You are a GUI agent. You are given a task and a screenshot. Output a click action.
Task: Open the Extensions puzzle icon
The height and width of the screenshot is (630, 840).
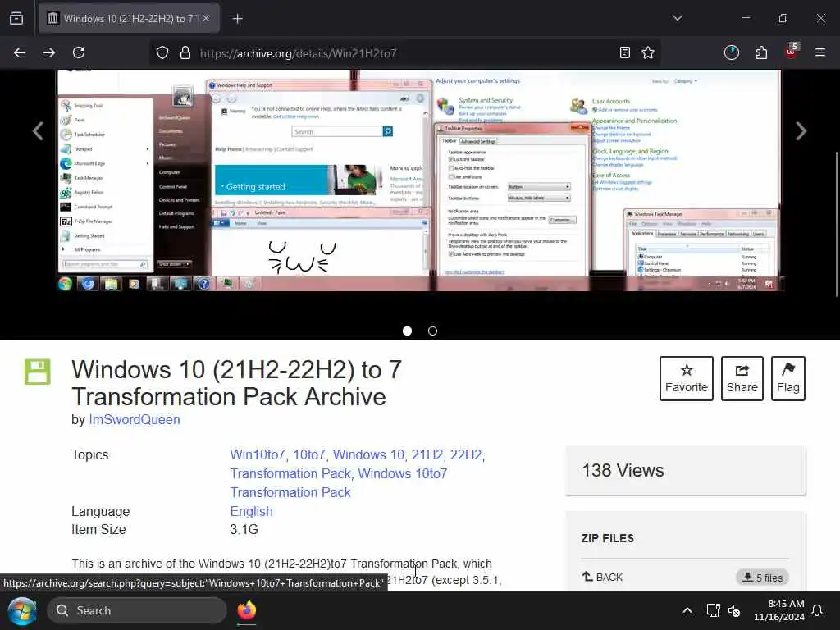pyautogui.click(x=761, y=52)
